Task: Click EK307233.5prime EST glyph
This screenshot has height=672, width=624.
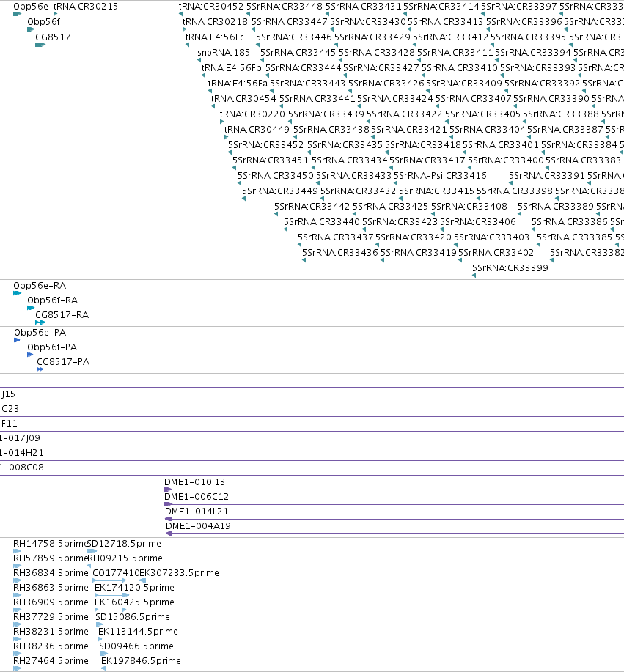Action: point(143,580)
